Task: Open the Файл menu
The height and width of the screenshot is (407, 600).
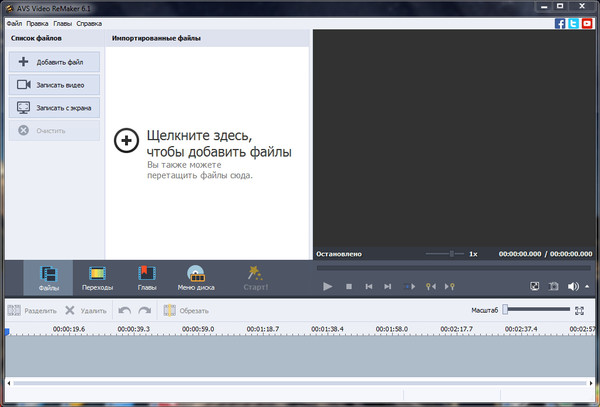Action: pyautogui.click(x=13, y=22)
